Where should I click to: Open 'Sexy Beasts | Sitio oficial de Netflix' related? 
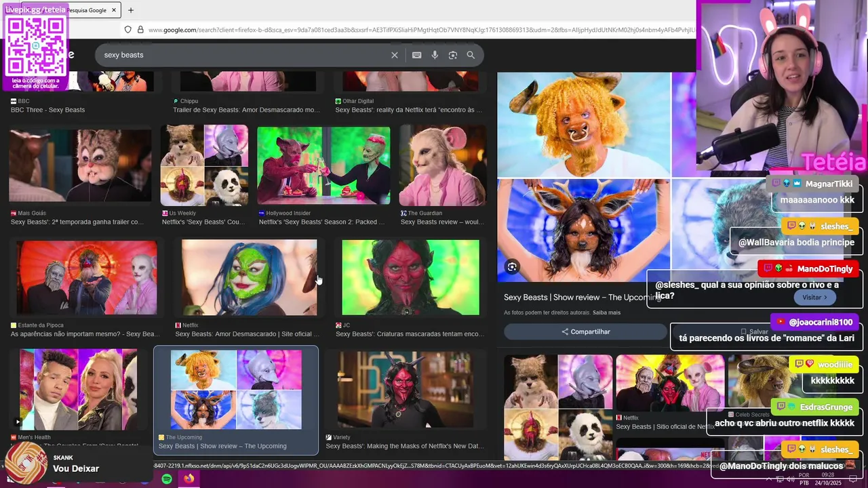point(665,427)
